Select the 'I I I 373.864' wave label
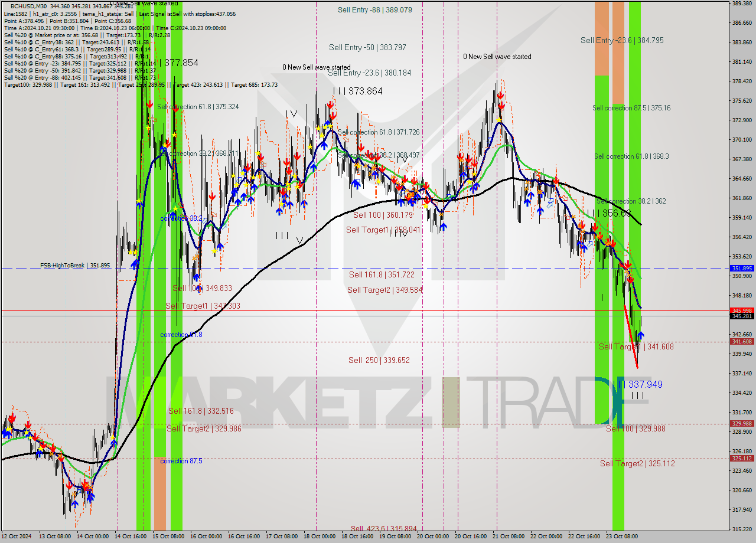Screen dimensions: 756x543 (357, 91)
